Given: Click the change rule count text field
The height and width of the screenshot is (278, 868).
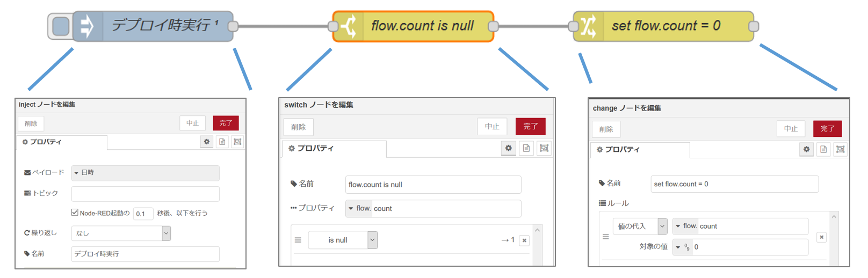Looking at the screenshot, I should pyautogui.click(x=753, y=226).
